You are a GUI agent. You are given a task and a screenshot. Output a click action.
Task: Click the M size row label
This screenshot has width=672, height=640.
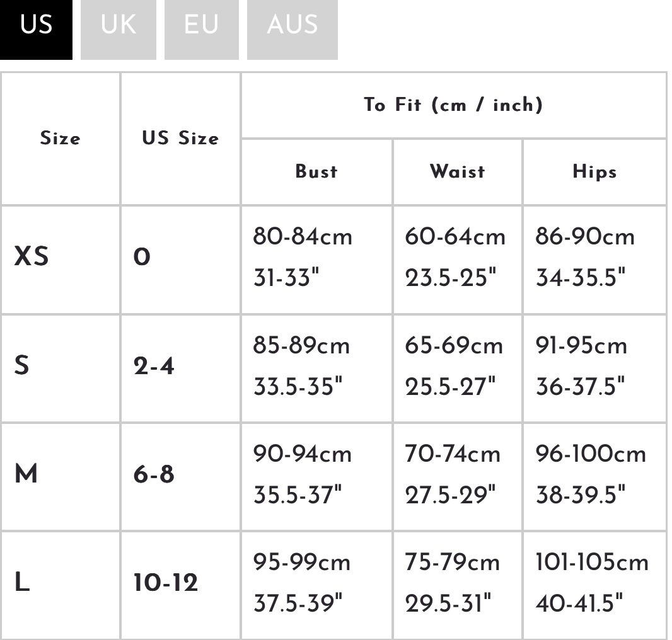[26, 474]
